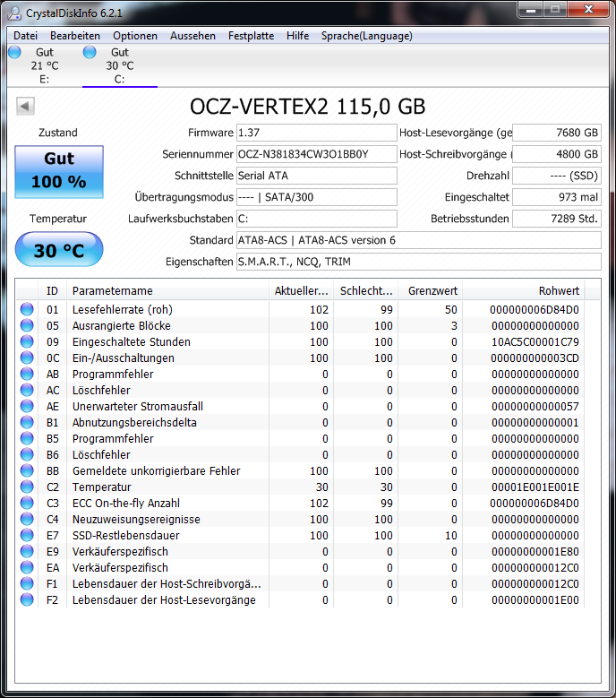Click the status orb for B5 Programmfehler
Screen dimensions: 616x698
[x=27, y=438]
